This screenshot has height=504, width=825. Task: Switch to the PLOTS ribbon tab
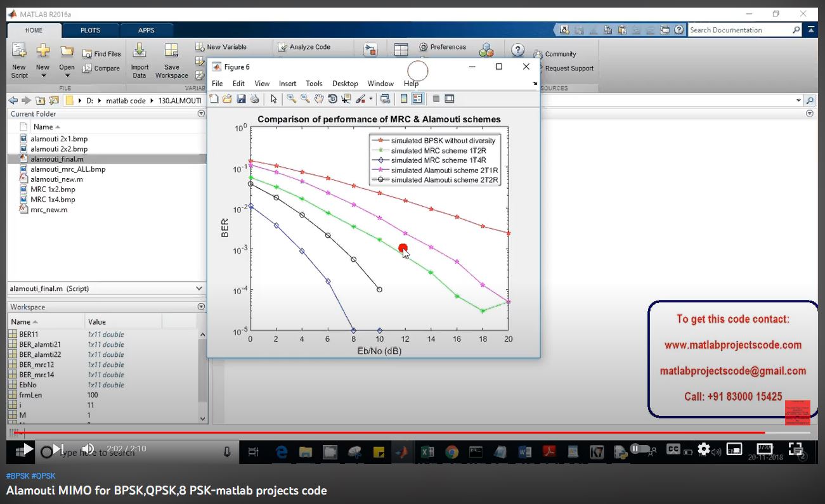tap(90, 30)
